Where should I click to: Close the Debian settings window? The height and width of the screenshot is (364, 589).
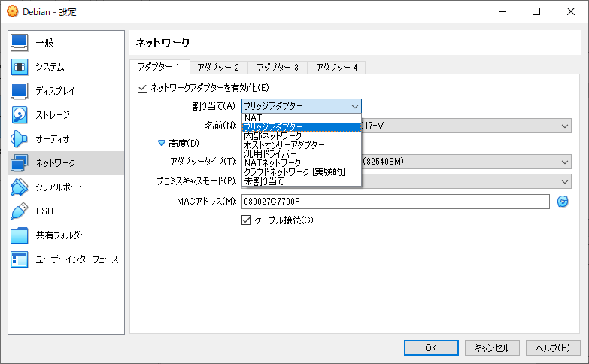(x=571, y=11)
